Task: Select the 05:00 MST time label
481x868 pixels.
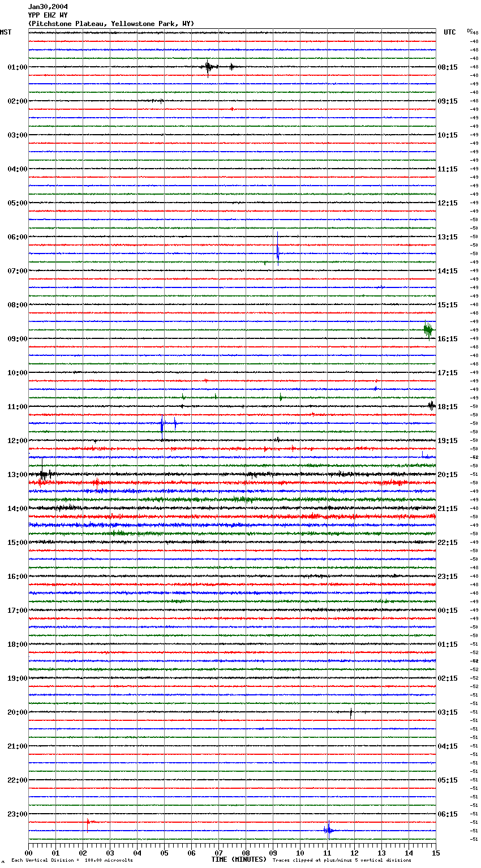Action: point(18,203)
